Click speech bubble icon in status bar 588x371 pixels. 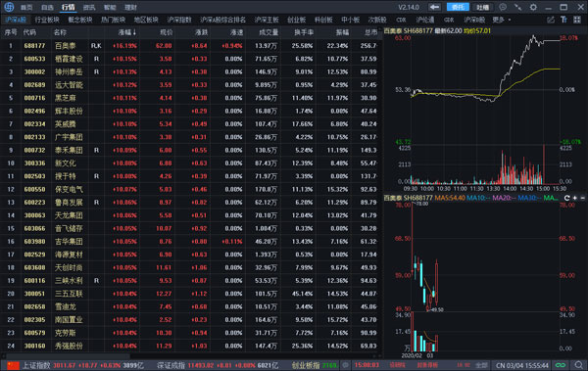tap(345, 365)
